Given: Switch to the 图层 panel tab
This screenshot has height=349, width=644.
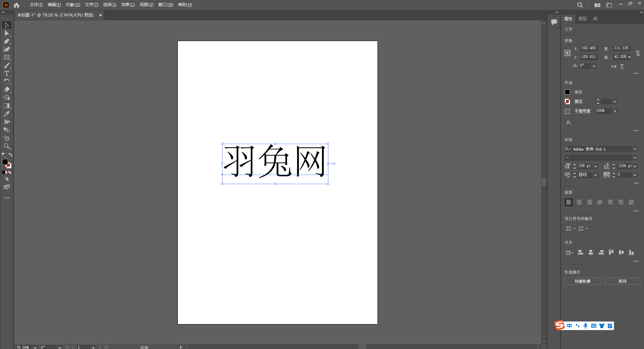Looking at the screenshot, I should 582,19.
